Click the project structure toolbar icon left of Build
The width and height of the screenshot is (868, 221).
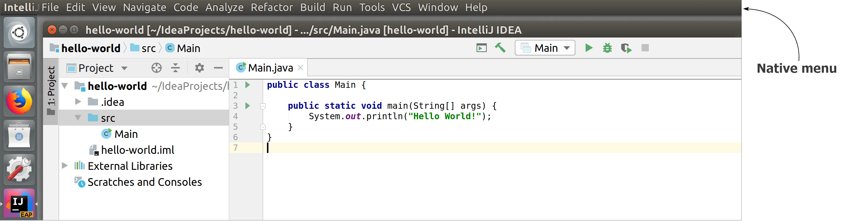click(482, 48)
